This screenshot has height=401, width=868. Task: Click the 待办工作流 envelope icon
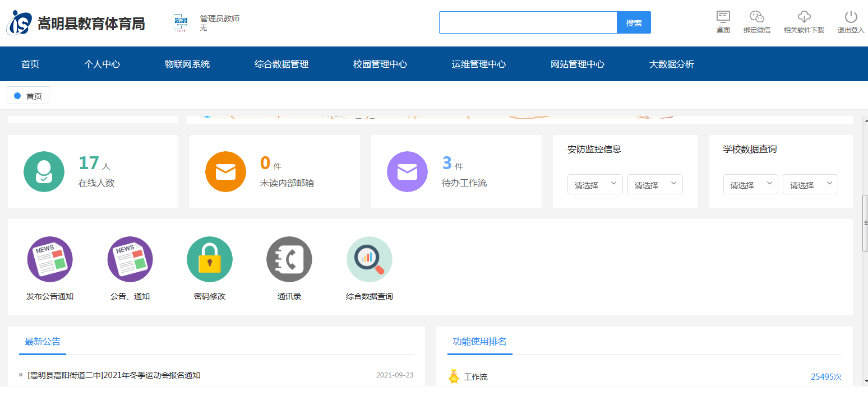(407, 171)
